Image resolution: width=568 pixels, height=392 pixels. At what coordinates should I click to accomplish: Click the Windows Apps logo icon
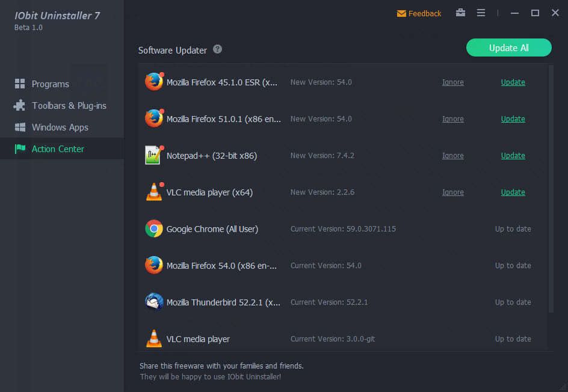click(20, 127)
